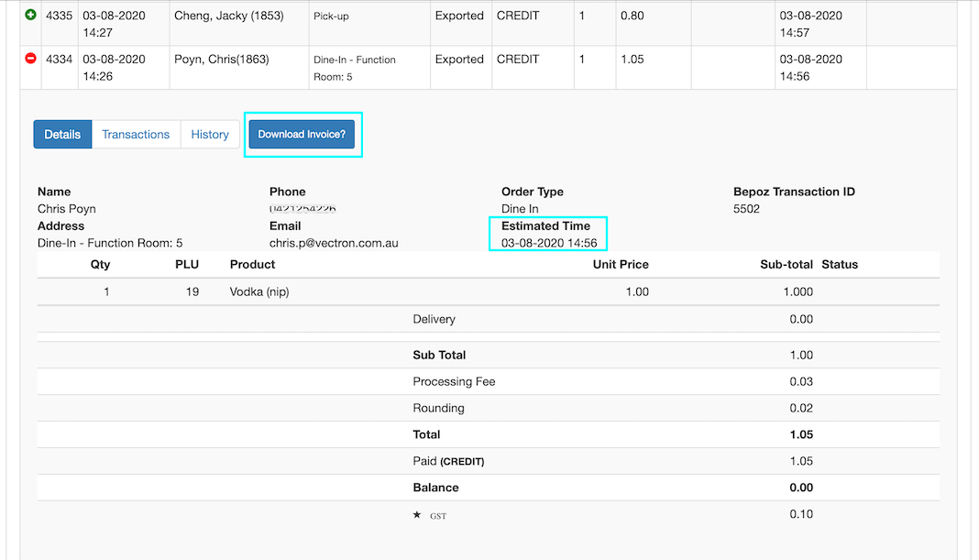The image size is (979, 560).
Task: Open the Transactions tab
Action: (136, 135)
